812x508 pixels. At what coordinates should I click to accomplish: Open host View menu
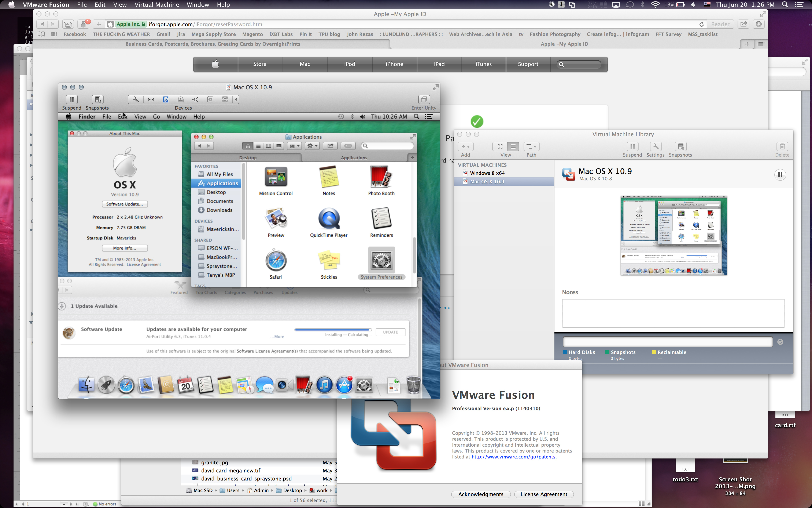[x=120, y=5]
